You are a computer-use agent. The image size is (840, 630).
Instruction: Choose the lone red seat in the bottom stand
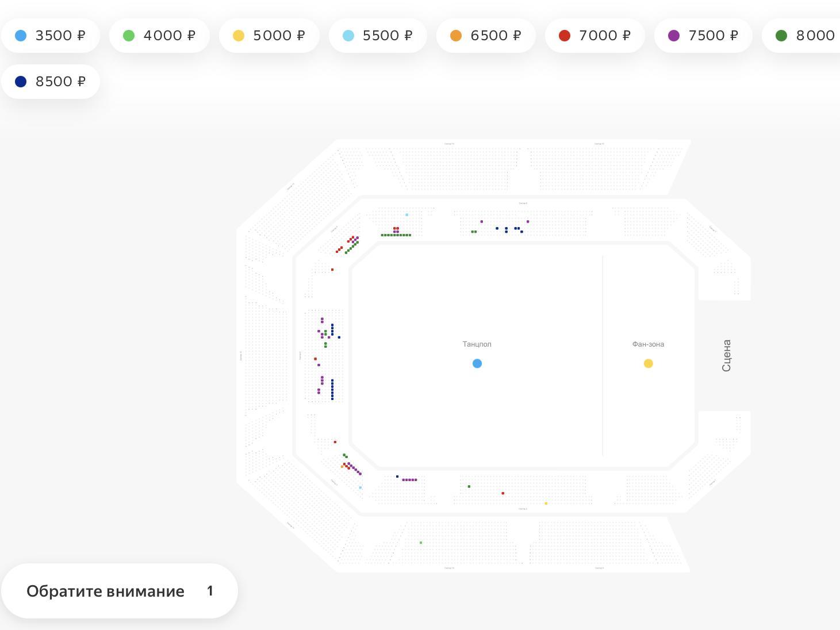click(x=503, y=493)
